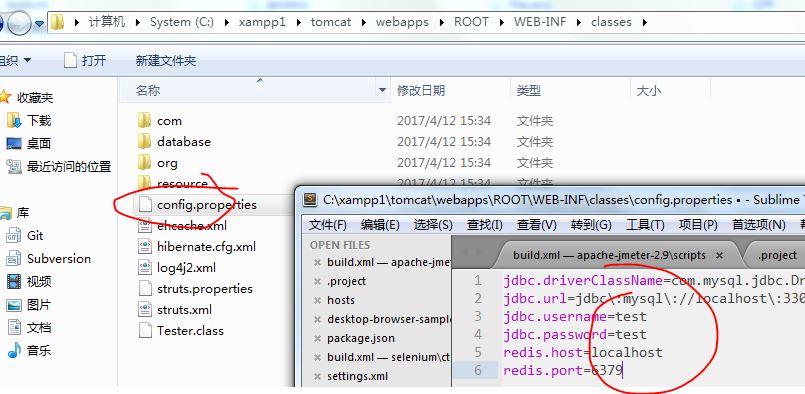Sort by 大小 column header
This screenshot has height=394, width=805.
670,90
